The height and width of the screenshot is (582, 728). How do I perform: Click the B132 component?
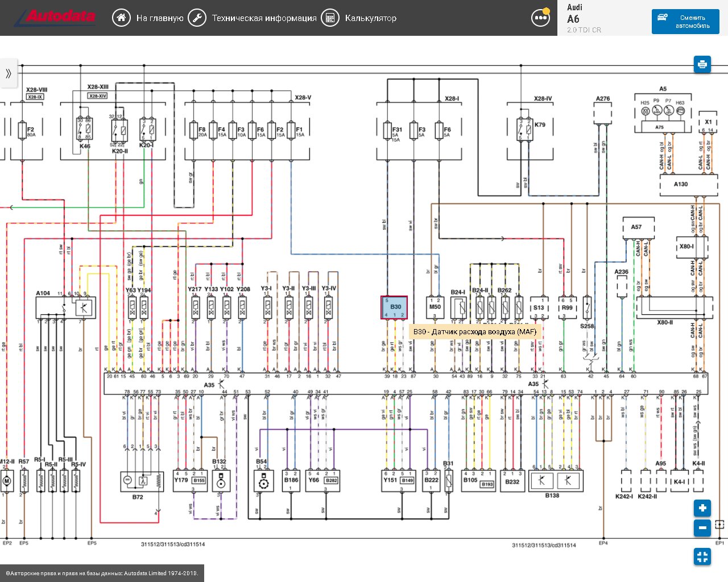(x=221, y=481)
